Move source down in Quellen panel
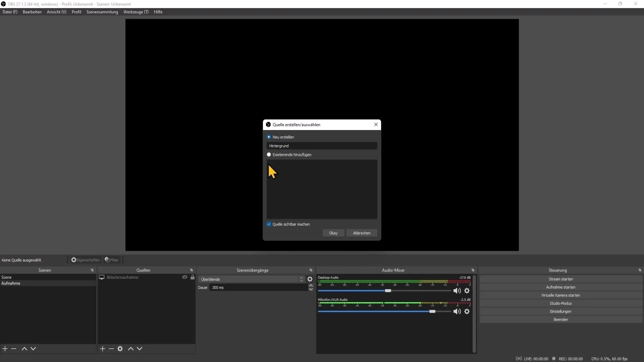 pos(140,349)
